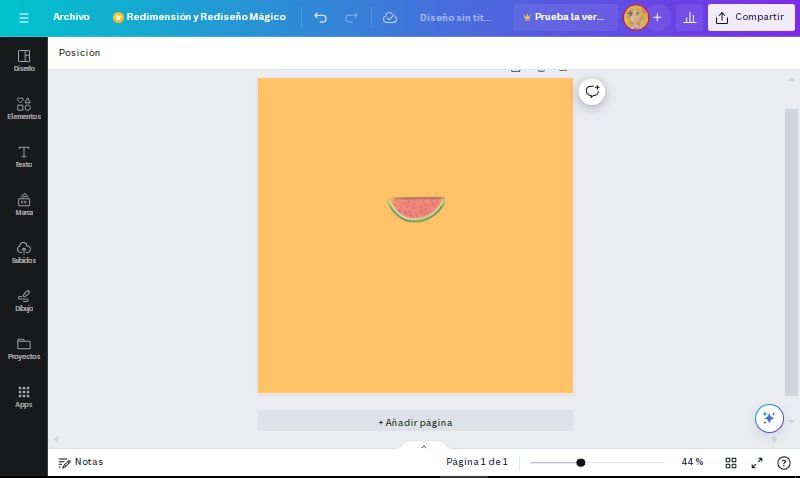
Task: Open the Elementos sidebar panel
Action: coord(24,108)
